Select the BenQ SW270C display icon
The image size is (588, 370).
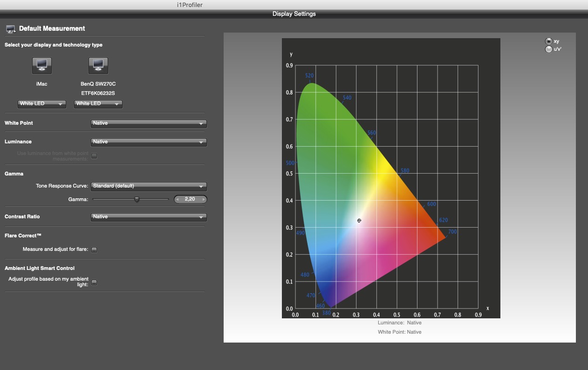tap(98, 66)
